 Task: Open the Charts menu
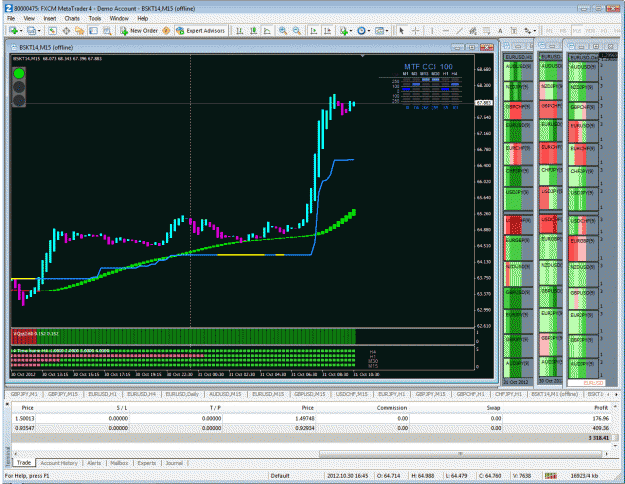pyautogui.click(x=72, y=18)
